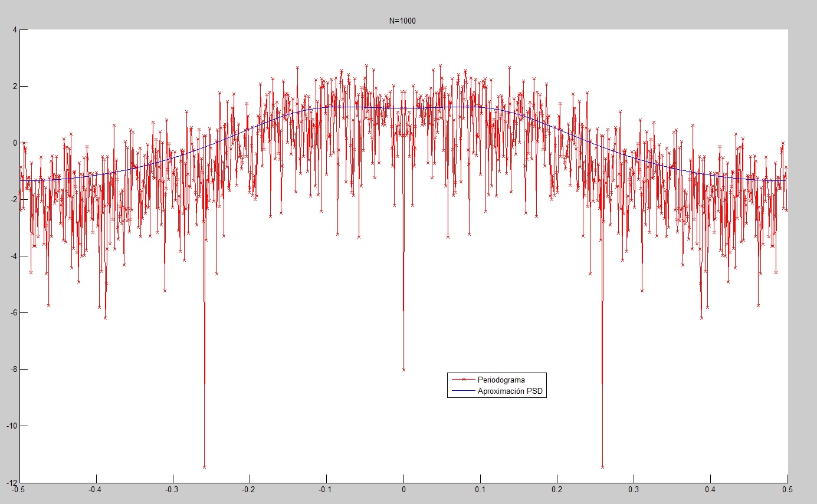Click x-axis tick label 0.2
The image size is (817, 504).
click(x=557, y=489)
